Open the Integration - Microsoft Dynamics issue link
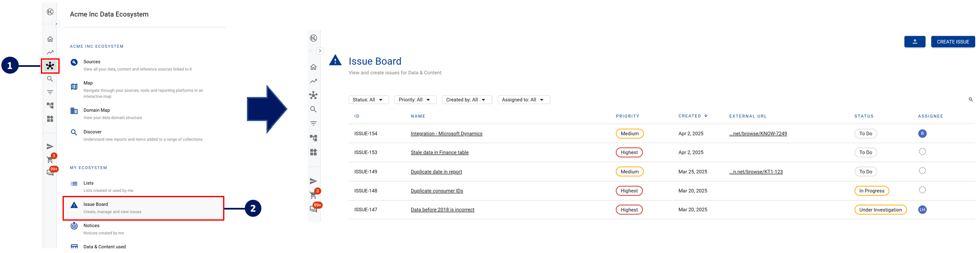Screen dimensions: 980x253 point(446,134)
